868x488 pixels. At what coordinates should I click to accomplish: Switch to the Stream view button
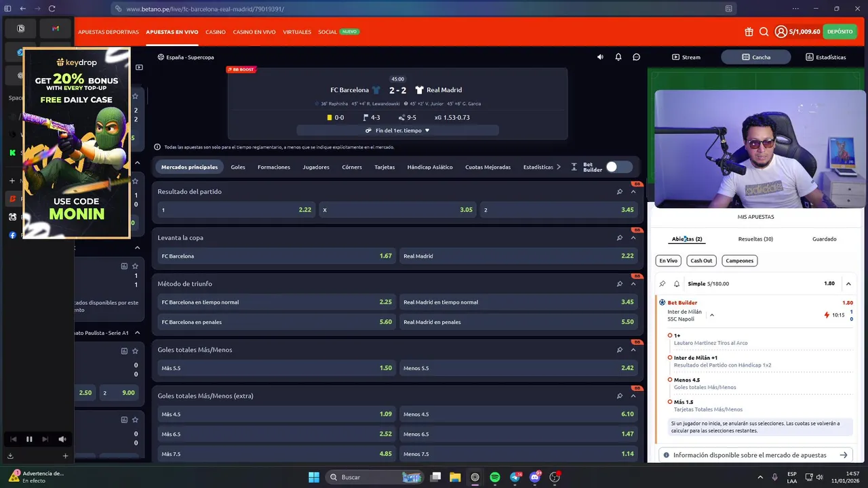pos(686,57)
